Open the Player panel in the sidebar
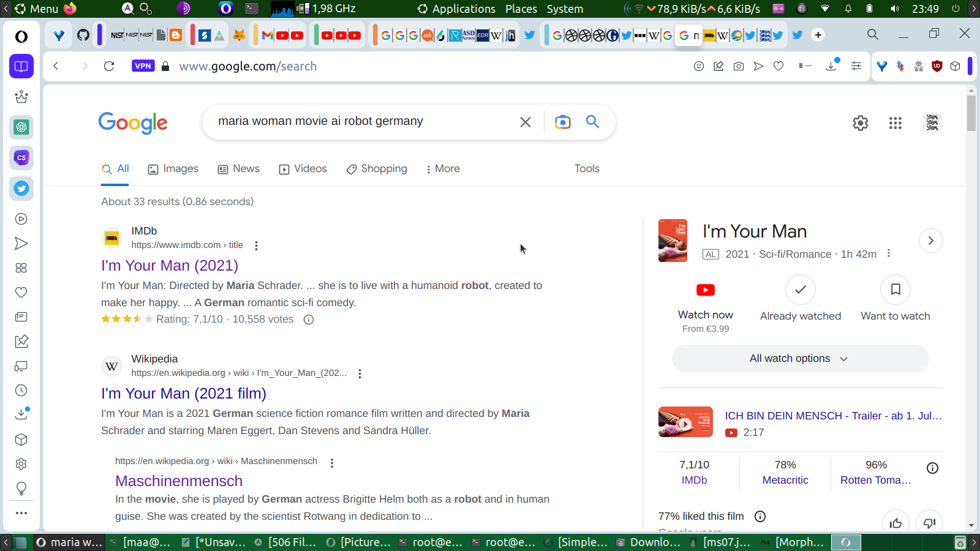This screenshot has width=980, height=551. (x=21, y=219)
